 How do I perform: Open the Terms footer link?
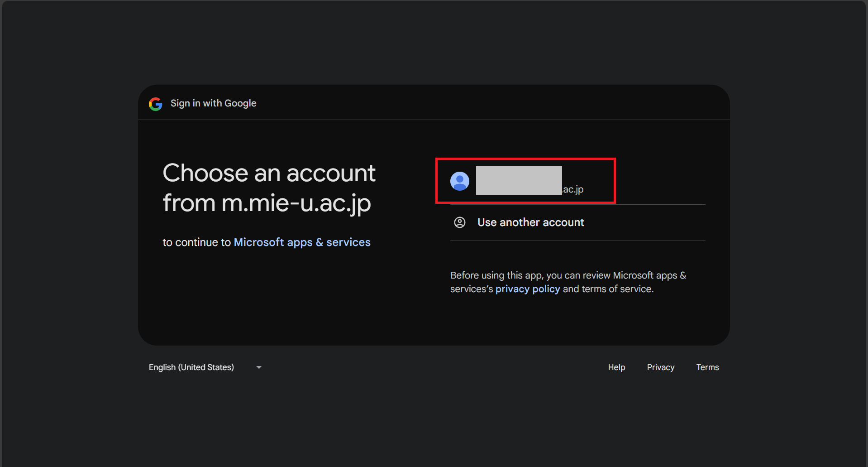[707, 367]
